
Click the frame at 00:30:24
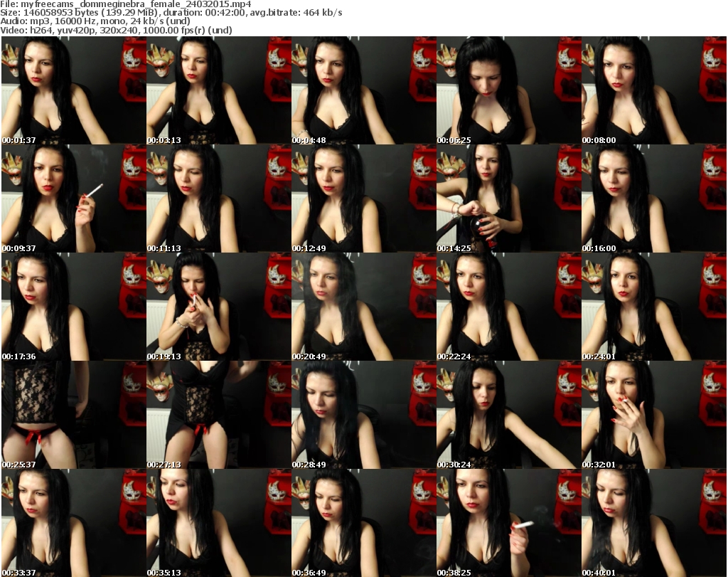pos(509,415)
